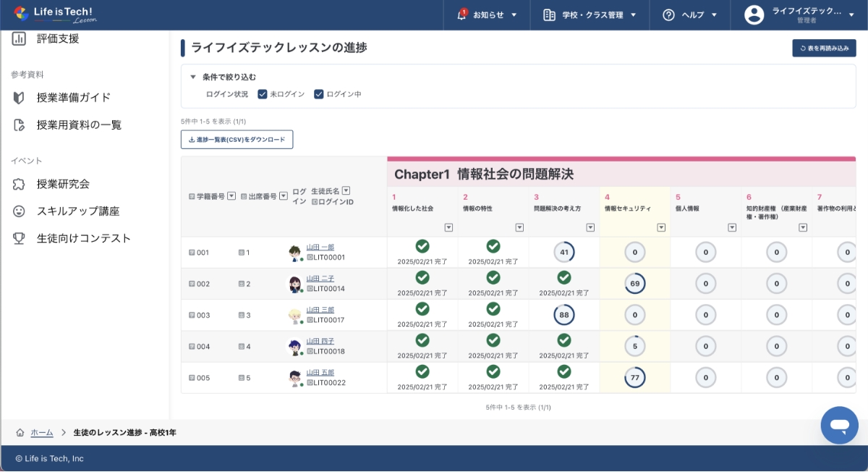Click login ID LIT00014
The height and width of the screenshot is (472, 868).
click(328, 289)
